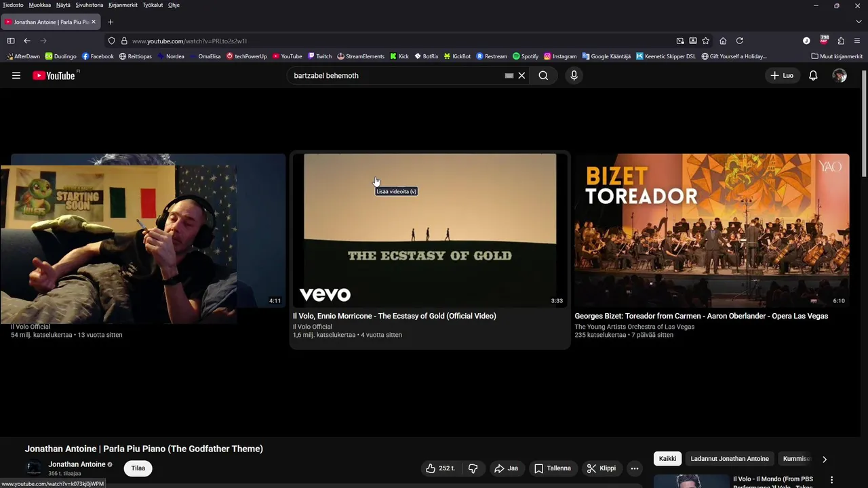
Task: Share the video with Jaa
Action: coord(507,468)
